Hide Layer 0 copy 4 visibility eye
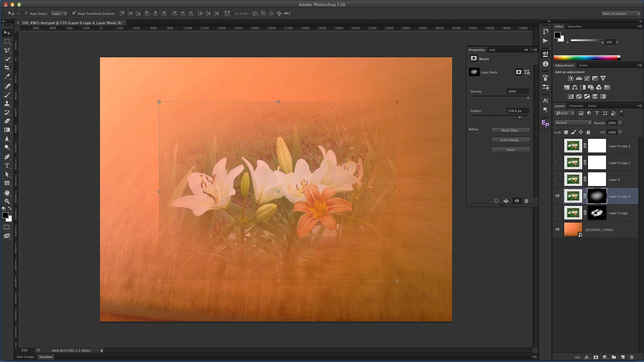This screenshot has width=644, height=362. (557, 196)
